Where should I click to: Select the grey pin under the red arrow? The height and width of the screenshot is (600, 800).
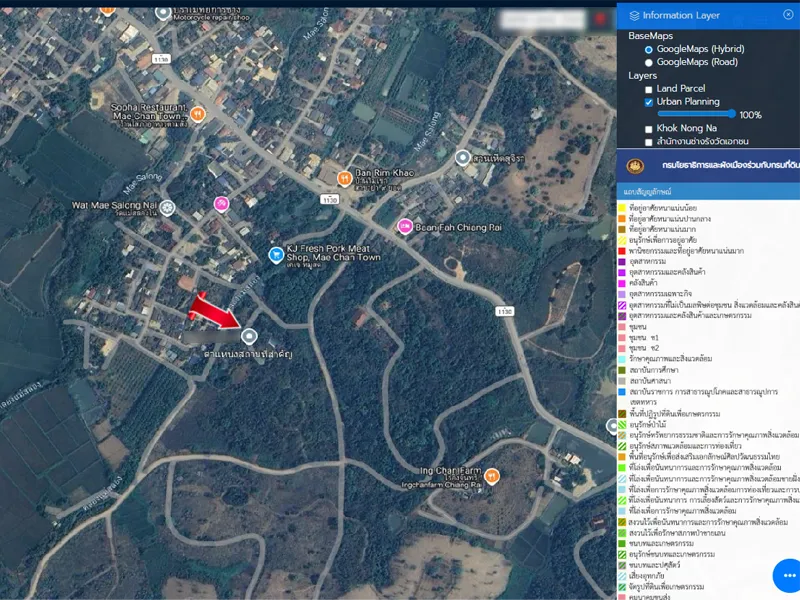point(248,335)
